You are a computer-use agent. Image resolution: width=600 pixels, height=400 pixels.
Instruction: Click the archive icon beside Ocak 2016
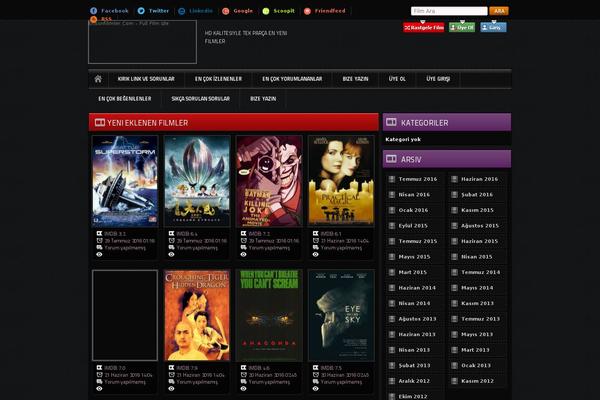point(392,210)
